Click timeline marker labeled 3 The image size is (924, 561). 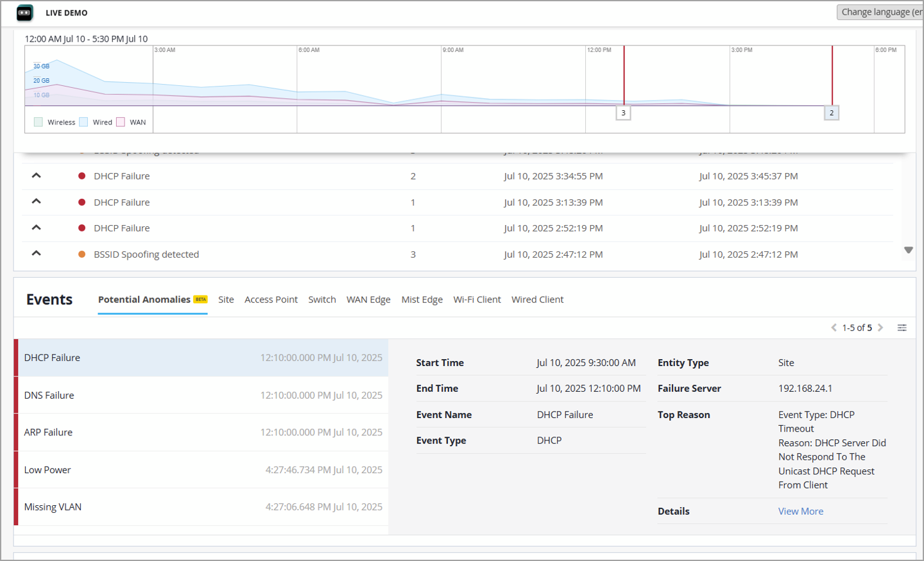pos(623,113)
